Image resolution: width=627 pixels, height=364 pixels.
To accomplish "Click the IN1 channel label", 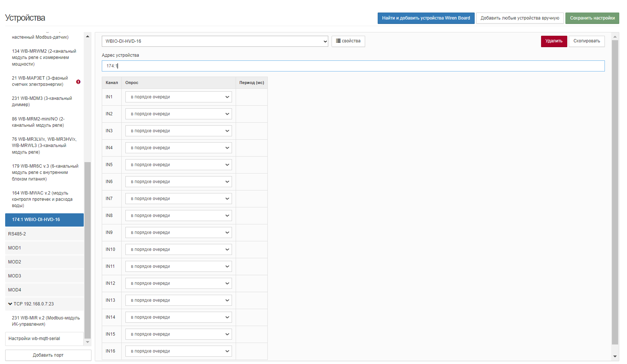I will click(109, 97).
